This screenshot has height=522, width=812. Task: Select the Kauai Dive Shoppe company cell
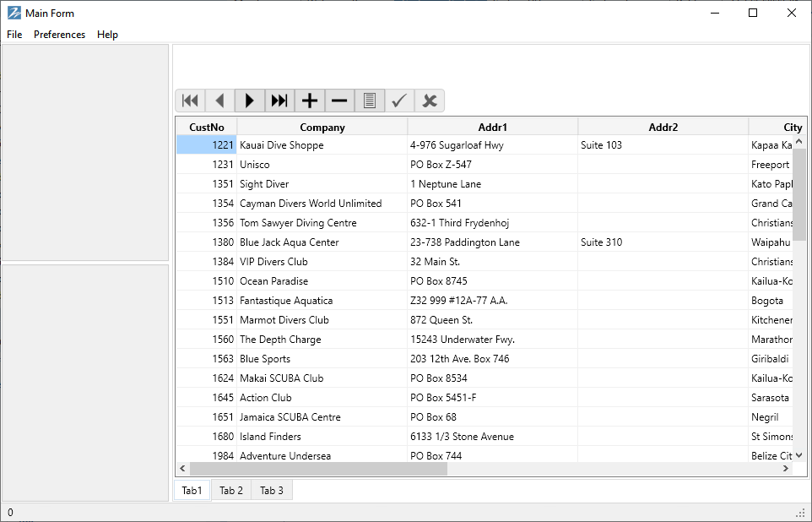click(322, 145)
